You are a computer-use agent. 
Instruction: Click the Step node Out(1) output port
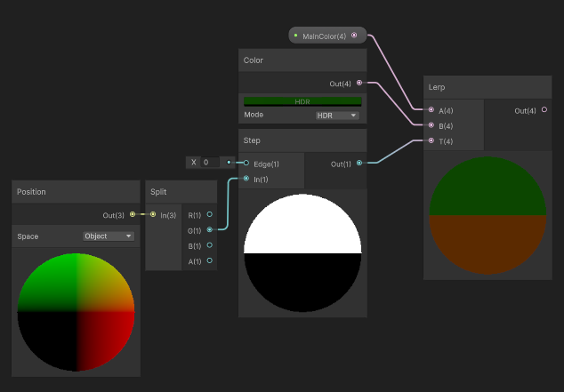click(x=359, y=164)
